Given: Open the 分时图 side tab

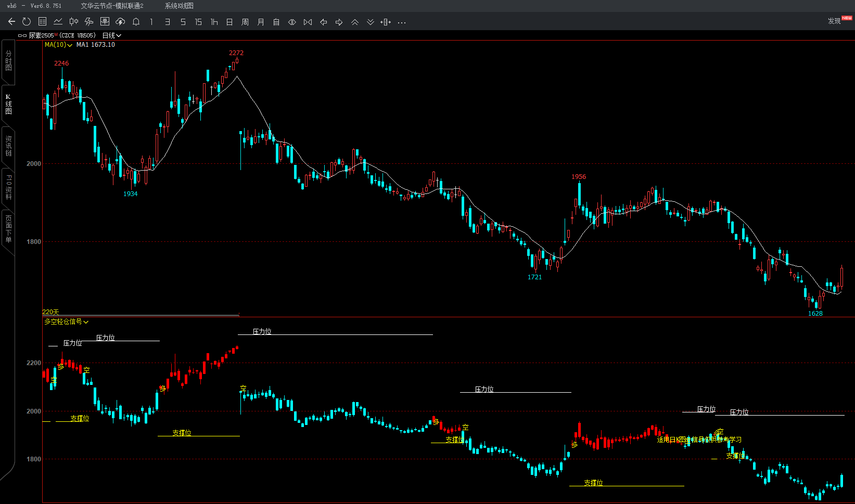Looking at the screenshot, I should click(8, 60).
